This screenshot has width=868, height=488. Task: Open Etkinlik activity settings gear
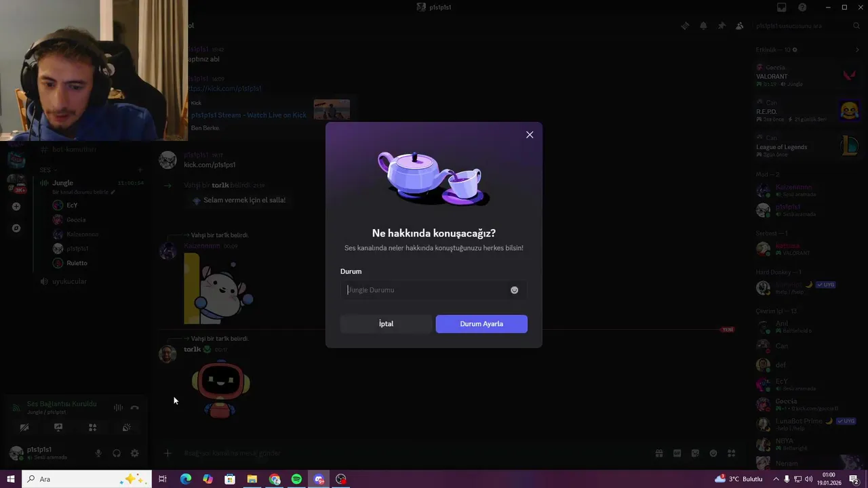[x=795, y=49]
